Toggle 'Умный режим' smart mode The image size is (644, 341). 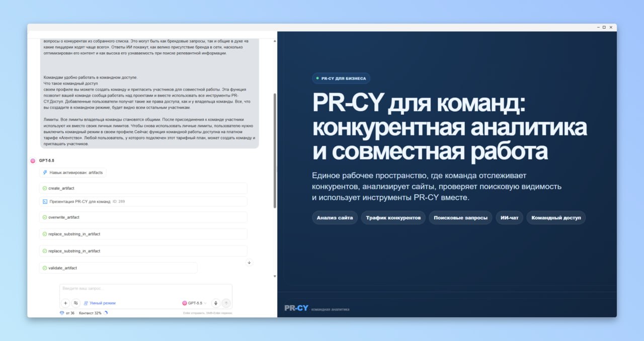(x=100, y=303)
